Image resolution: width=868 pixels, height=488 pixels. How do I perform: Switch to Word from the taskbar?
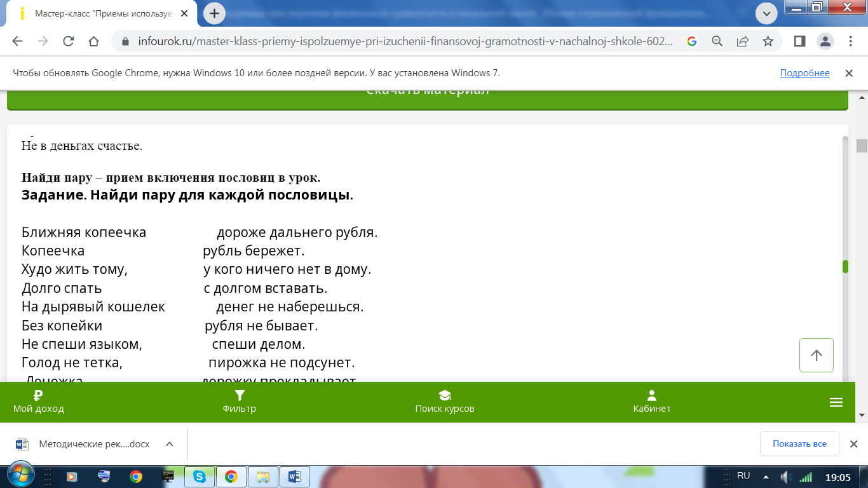[x=294, y=476]
